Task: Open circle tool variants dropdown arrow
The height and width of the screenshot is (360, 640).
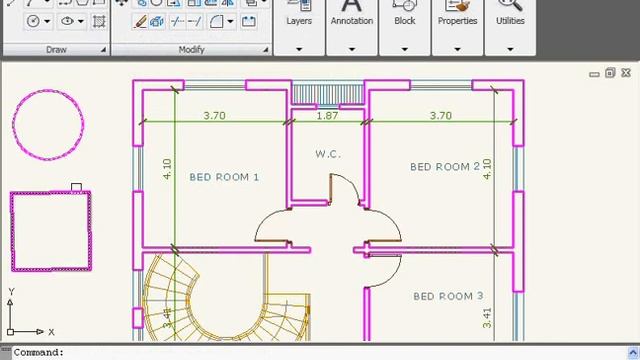Action: [47, 21]
